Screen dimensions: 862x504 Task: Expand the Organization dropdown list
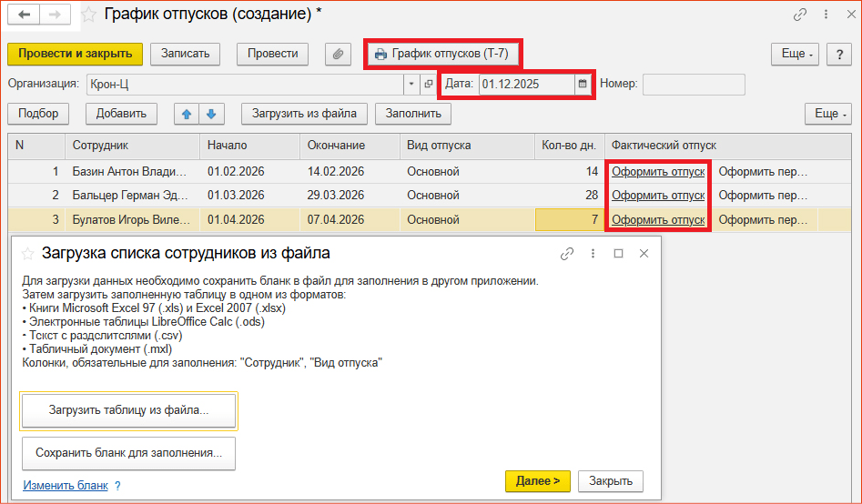(x=411, y=84)
